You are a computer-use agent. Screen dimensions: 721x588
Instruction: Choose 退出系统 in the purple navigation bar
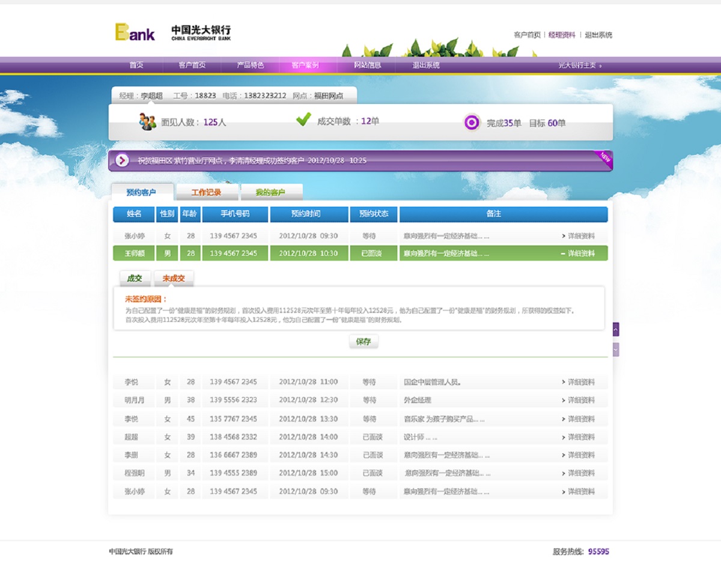point(425,65)
